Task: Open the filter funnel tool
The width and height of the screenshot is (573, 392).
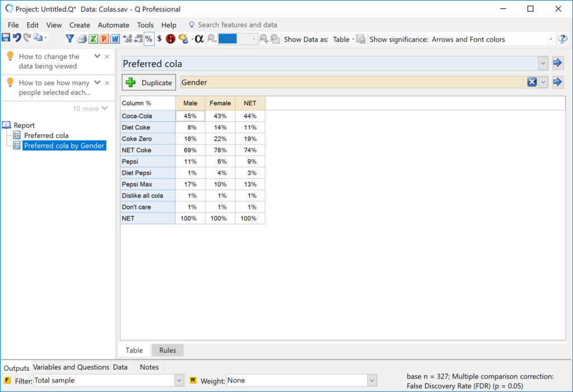Action: point(70,39)
